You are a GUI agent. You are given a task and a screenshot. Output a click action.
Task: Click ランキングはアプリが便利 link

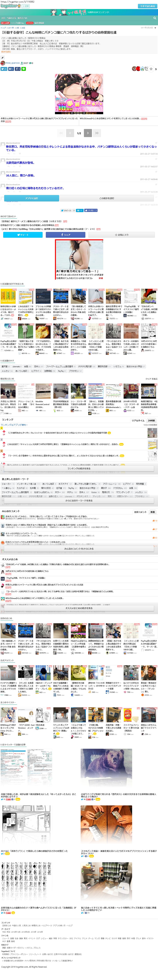(x=14, y=425)
